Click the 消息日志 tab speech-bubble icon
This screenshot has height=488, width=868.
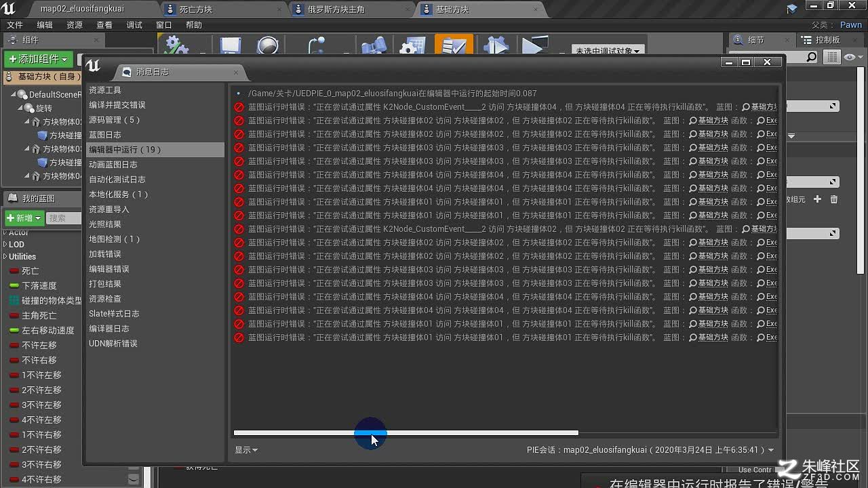126,72
